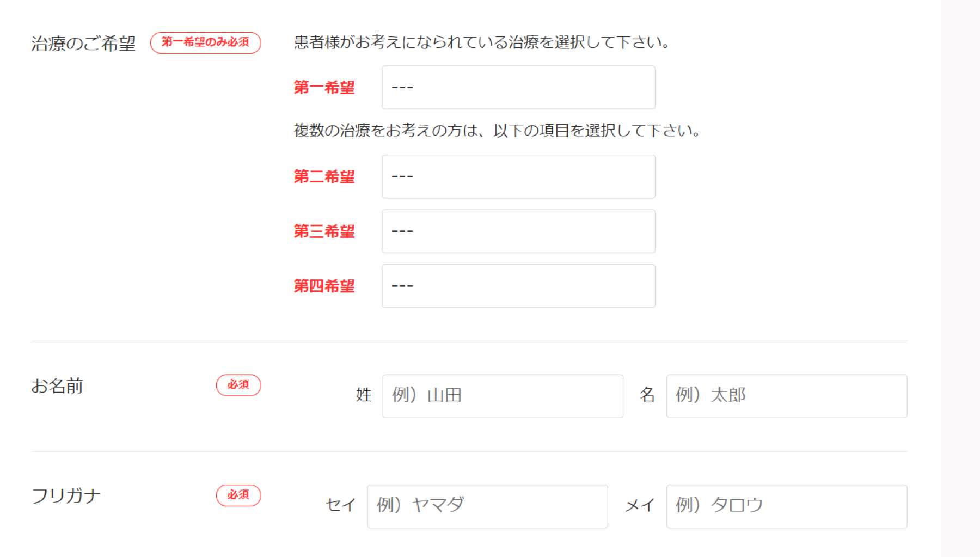The height and width of the screenshot is (557, 980).
Task: Click the red 第三希望 label
Action: 324,231
